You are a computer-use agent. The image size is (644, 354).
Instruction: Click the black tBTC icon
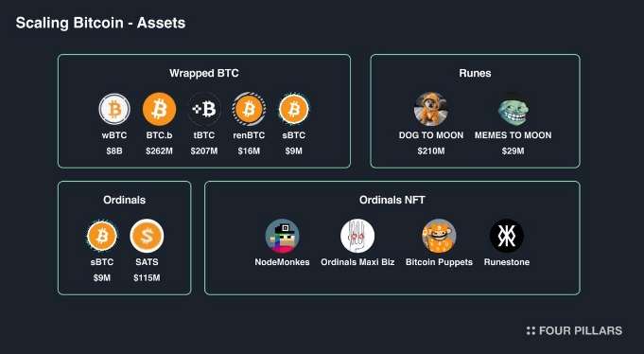pyautogui.click(x=204, y=109)
